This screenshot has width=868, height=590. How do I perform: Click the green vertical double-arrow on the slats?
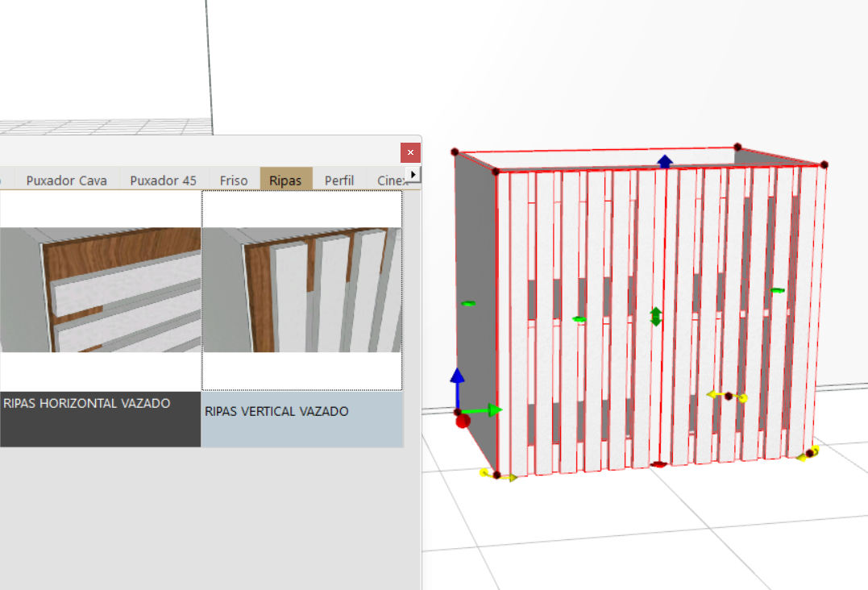[656, 317]
